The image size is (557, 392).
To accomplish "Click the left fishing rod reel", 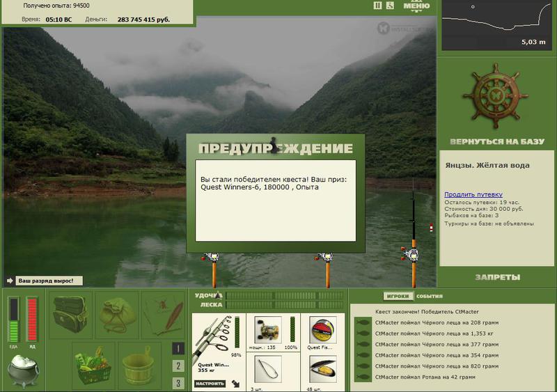I will tap(212, 257).
